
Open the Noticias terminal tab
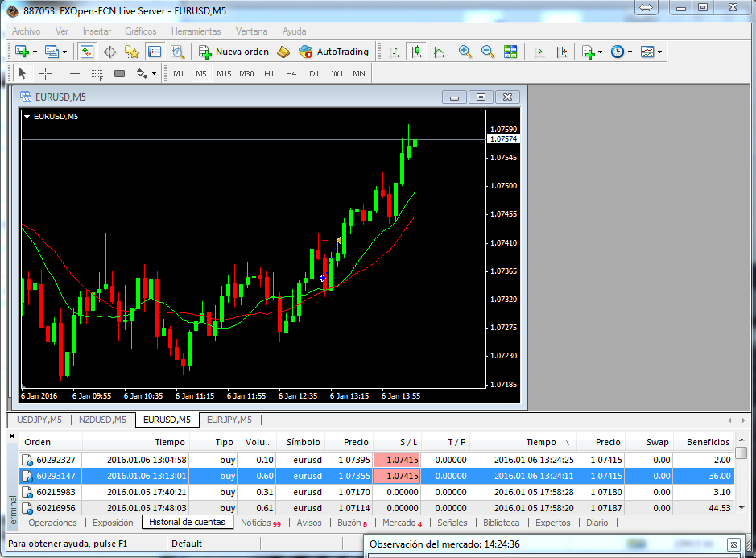pos(260,523)
